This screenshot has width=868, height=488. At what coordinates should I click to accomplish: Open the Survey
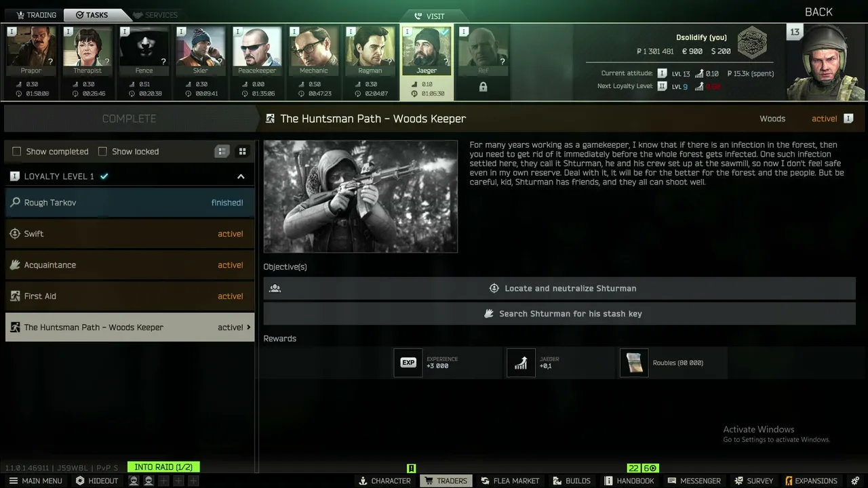[x=753, y=481]
